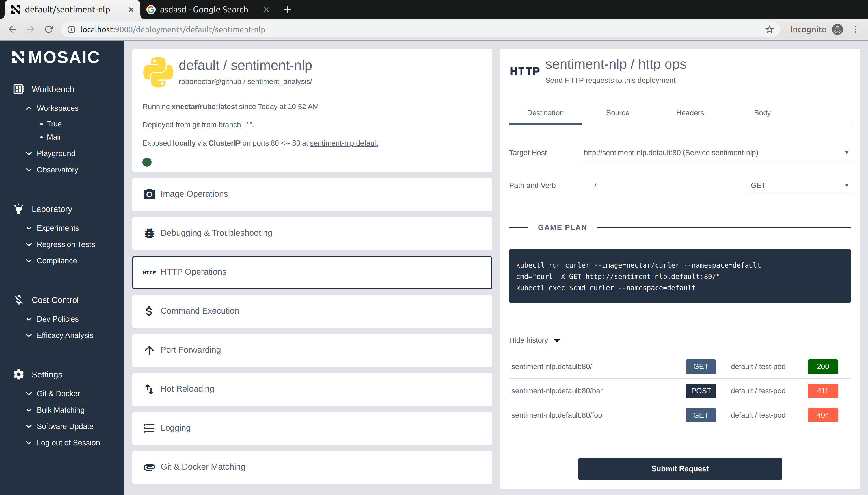The width and height of the screenshot is (868, 495).
Task: Click the Python logo on the deployment card
Action: coord(158,72)
